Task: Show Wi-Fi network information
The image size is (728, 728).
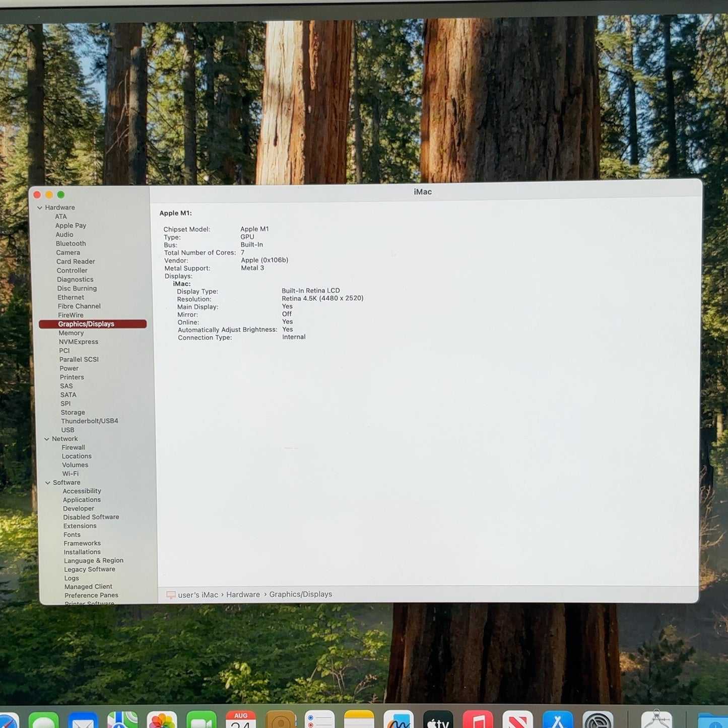Action: tap(71, 474)
